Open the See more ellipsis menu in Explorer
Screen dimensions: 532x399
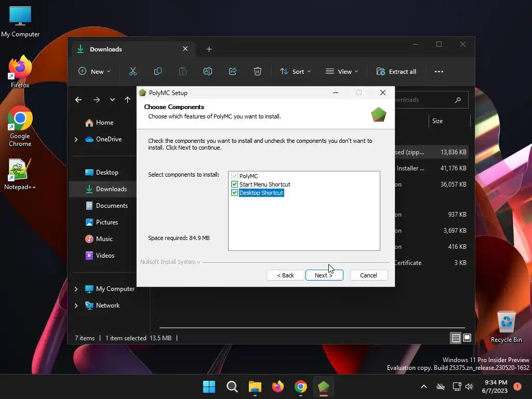(438, 72)
